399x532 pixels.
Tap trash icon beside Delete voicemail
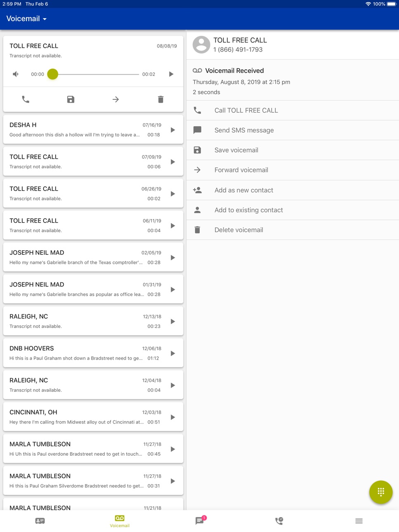[197, 230]
